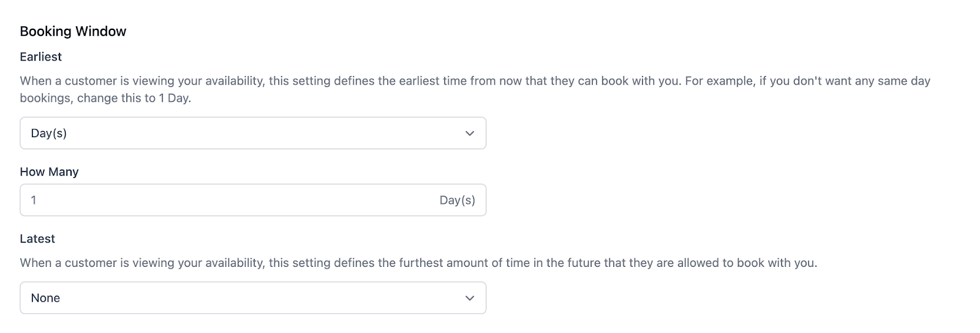Click the chevron arrow in the Earliest dropdown
980x333 pixels.
coord(470,133)
